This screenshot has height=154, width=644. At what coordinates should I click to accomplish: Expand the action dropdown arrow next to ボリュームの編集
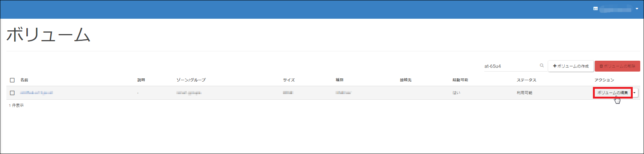635,93
